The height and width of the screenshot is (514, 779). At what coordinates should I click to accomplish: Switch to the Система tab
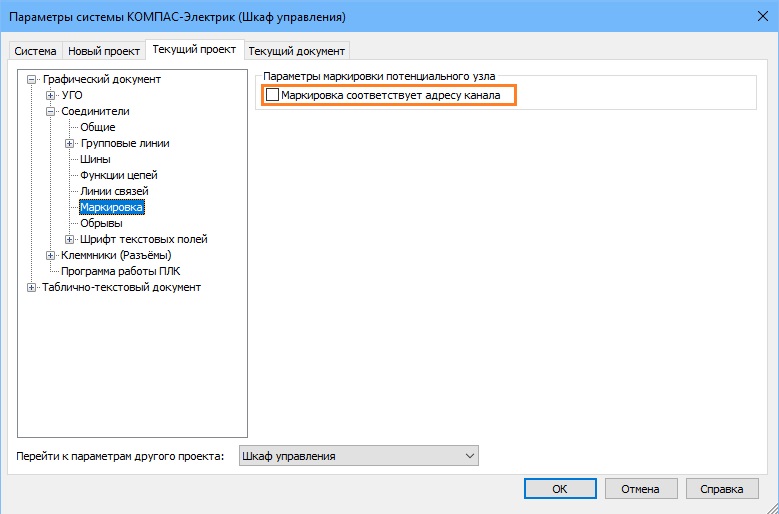pyautogui.click(x=35, y=51)
